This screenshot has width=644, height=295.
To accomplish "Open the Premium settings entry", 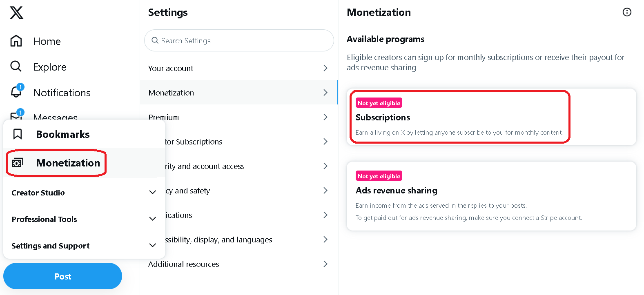I will 238,117.
